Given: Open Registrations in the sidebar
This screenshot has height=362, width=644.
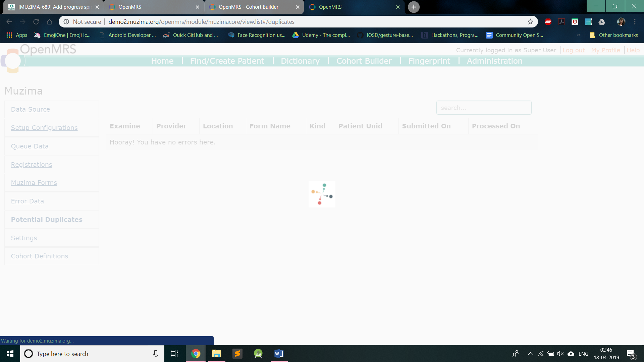Looking at the screenshot, I should (x=32, y=165).
